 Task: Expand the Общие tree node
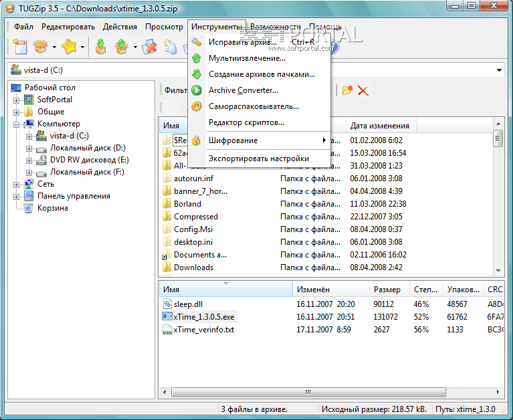pos(16,112)
